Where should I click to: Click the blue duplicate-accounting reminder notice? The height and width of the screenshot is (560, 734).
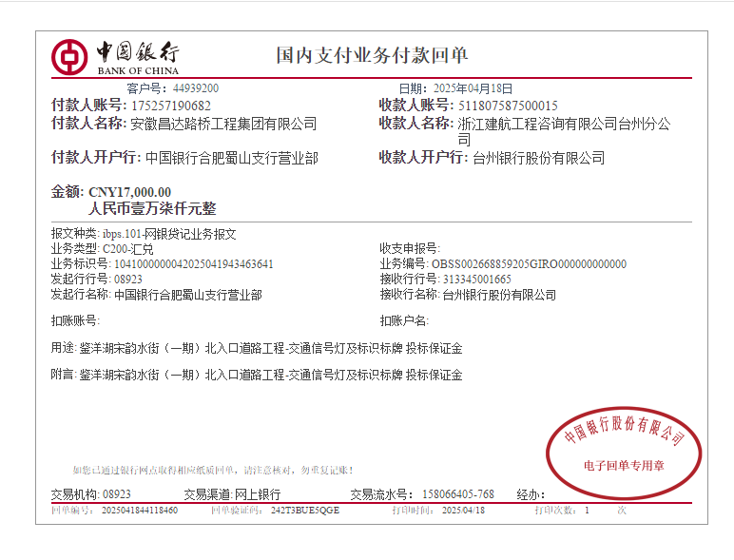(213, 470)
